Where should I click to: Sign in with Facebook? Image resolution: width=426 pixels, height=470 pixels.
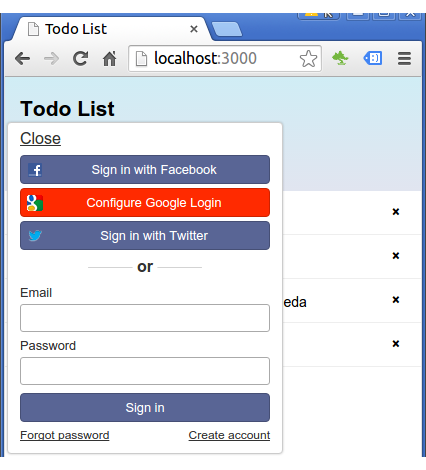(145, 169)
